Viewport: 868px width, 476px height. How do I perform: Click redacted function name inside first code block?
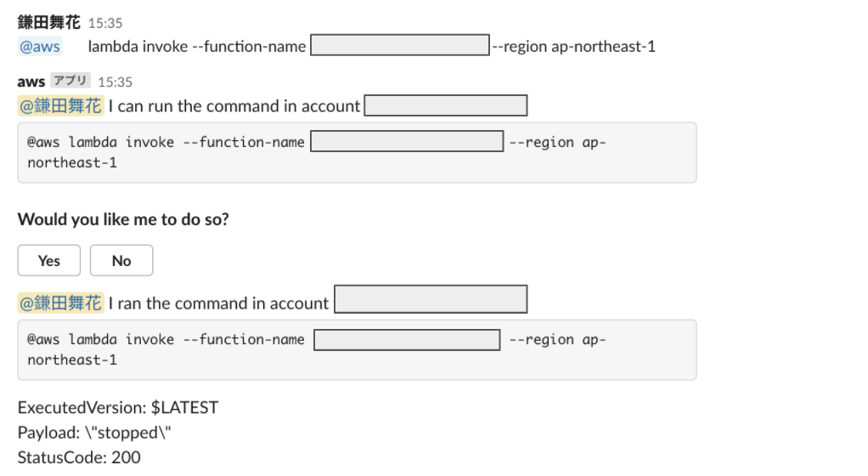[407, 141]
